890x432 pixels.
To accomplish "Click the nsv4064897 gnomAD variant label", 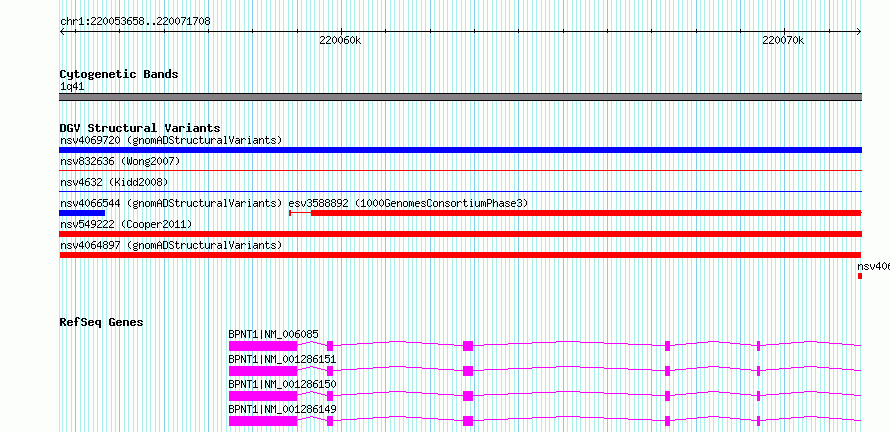I will pyautogui.click(x=171, y=245).
